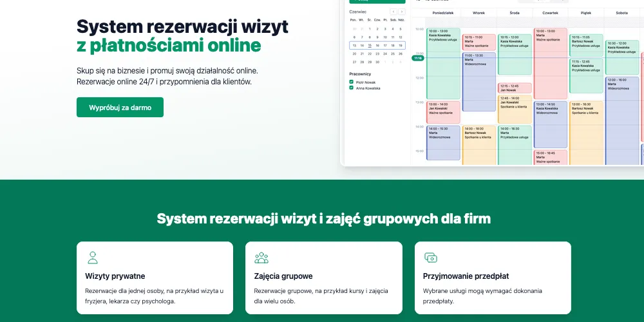Click the group icon above Zajęcia grupowe
Viewport: 644px width, 322px height.
point(261,258)
